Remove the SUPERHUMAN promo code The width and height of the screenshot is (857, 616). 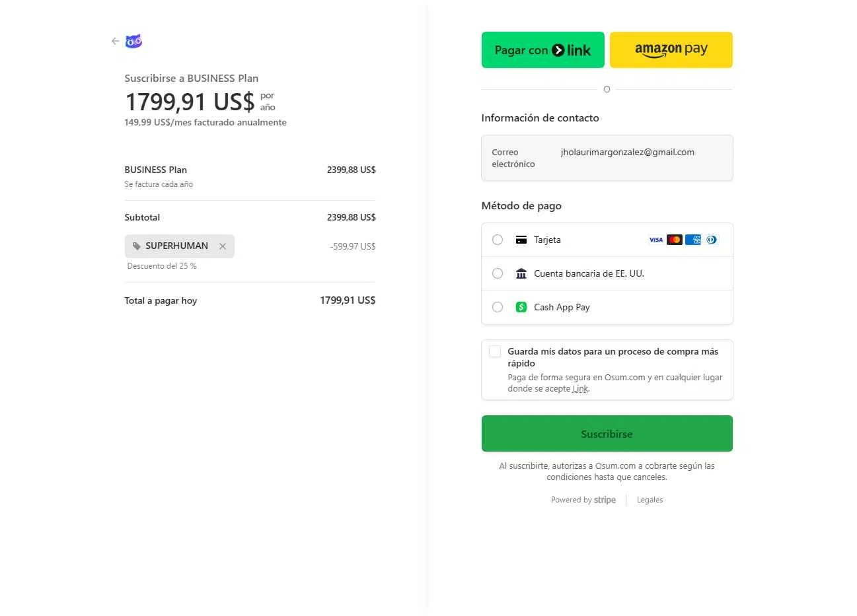click(223, 246)
